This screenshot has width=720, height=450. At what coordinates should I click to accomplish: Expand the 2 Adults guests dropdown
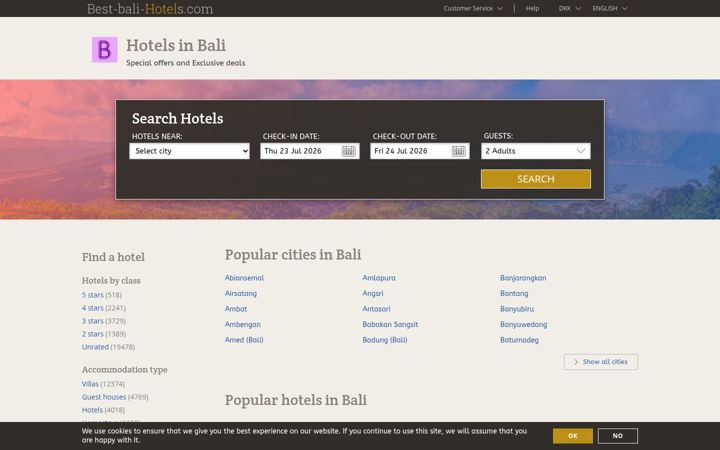pos(536,151)
